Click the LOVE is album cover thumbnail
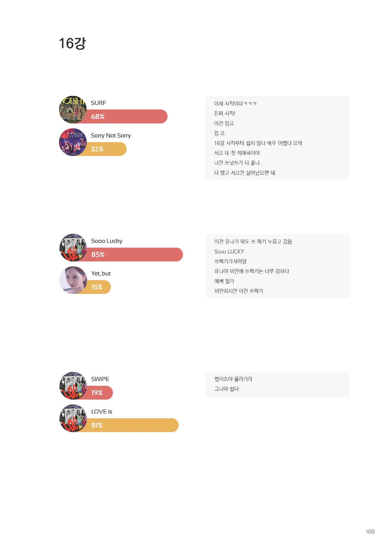 tap(73, 418)
